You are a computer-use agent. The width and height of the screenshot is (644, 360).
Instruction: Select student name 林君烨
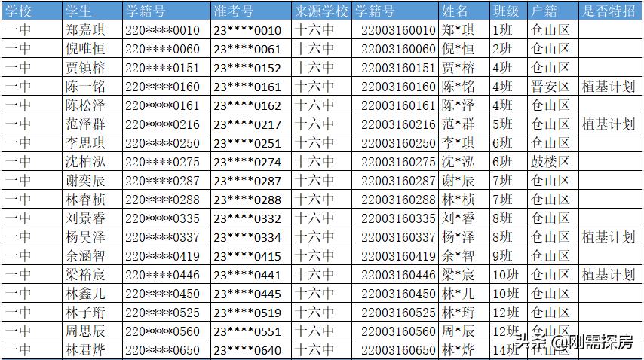(85, 350)
